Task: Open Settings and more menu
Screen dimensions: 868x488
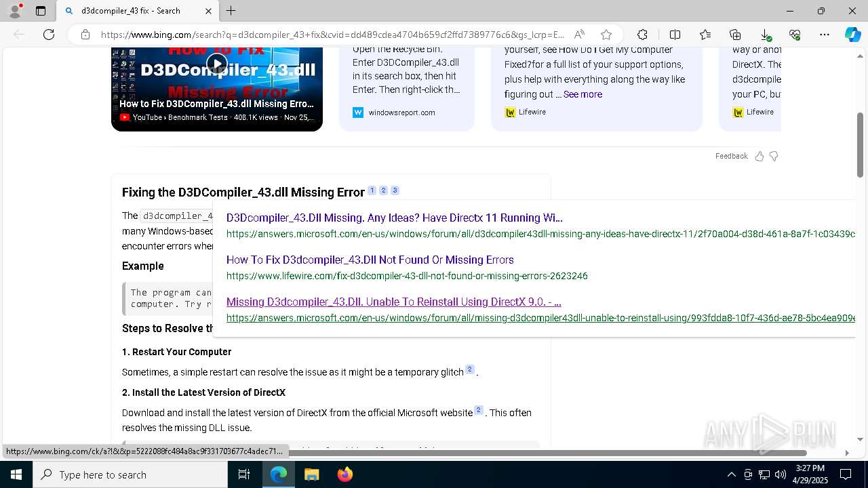Action: [825, 35]
